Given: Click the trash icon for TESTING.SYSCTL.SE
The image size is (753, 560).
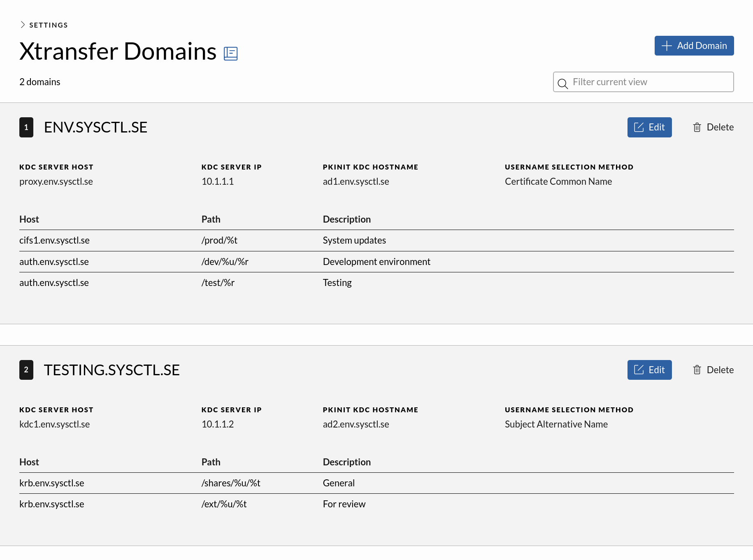Looking at the screenshot, I should [x=697, y=370].
